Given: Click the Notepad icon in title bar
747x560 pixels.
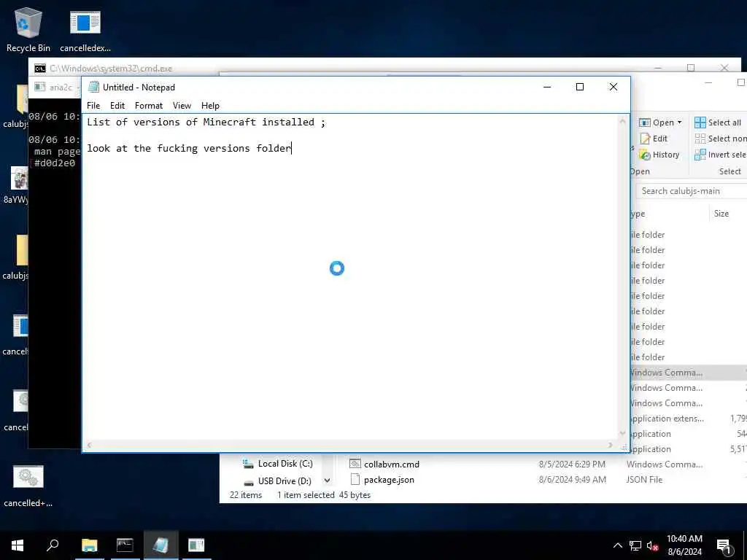Looking at the screenshot, I should 94,87.
